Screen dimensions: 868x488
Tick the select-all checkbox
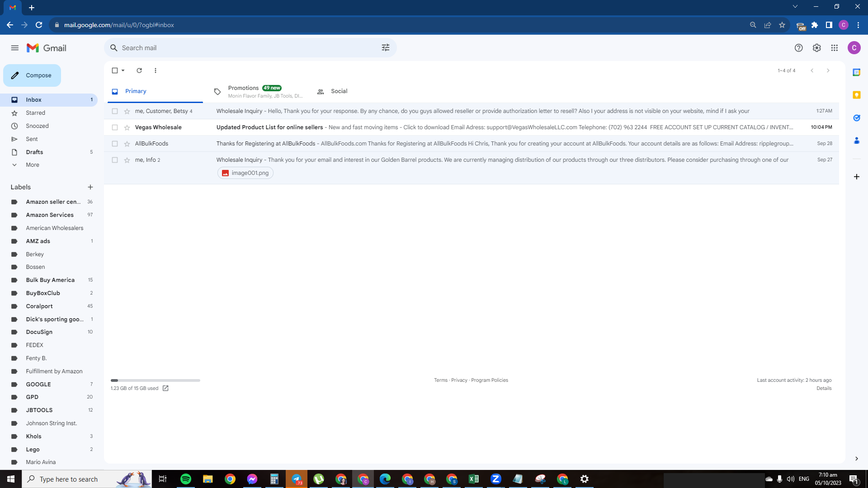coord(115,70)
